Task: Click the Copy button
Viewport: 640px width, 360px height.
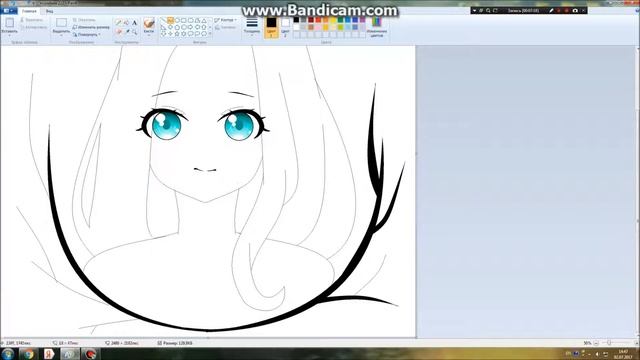Action: [x=33, y=27]
